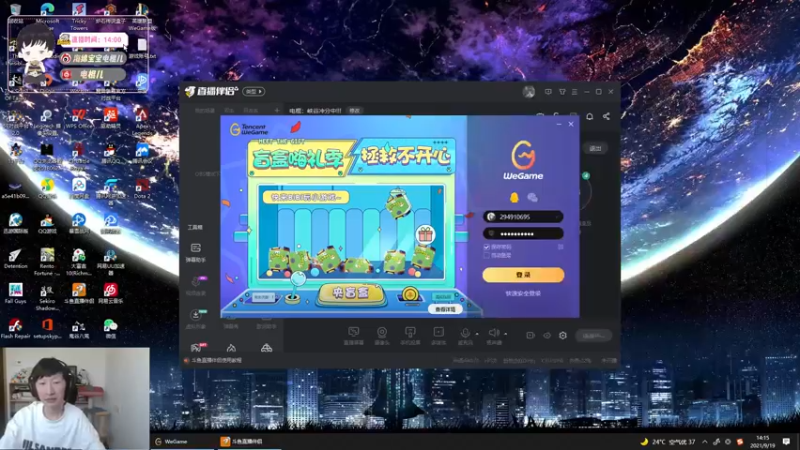Select the second scene tab in live companion

click(229, 110)
